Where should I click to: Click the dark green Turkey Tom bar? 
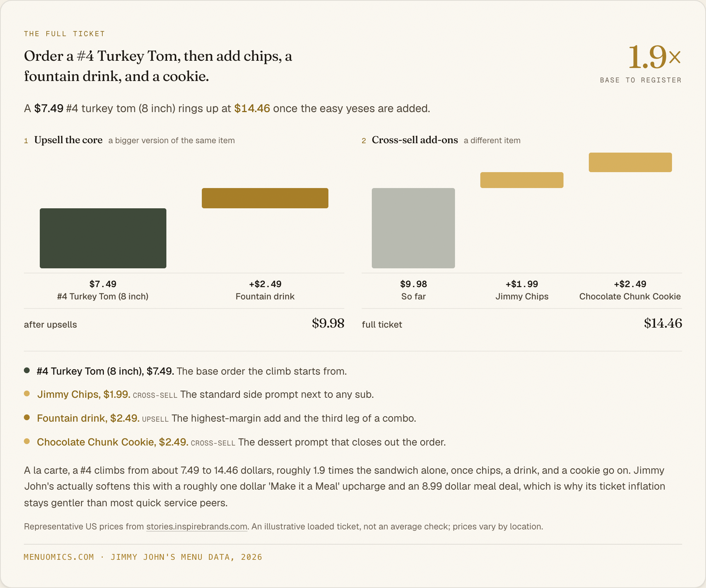[103, 238]
